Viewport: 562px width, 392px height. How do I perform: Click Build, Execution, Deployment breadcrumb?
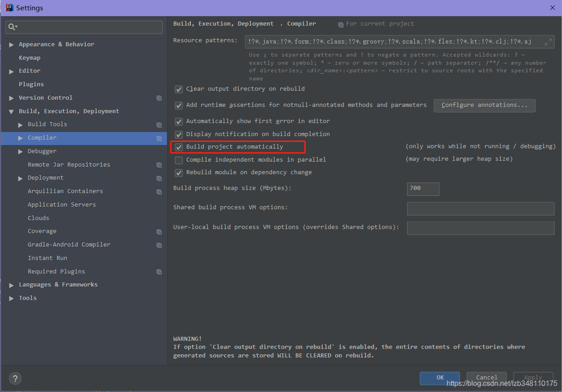point(224,24)
